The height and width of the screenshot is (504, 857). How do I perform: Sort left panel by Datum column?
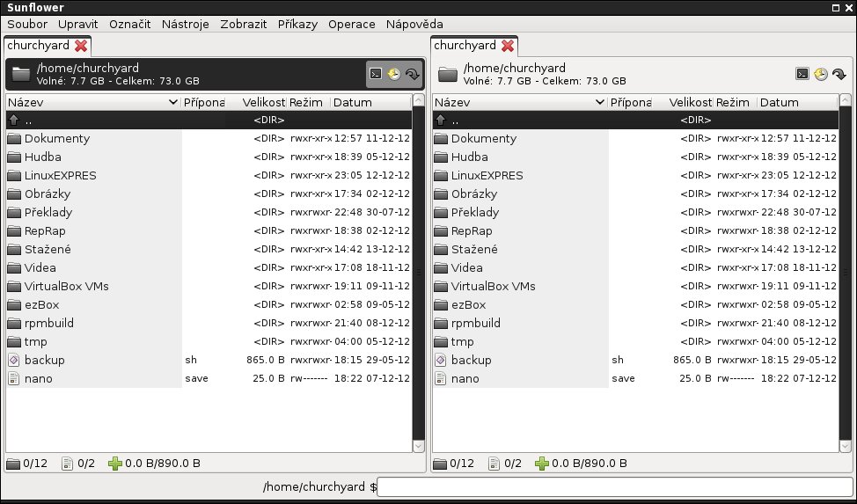point(371,102)
